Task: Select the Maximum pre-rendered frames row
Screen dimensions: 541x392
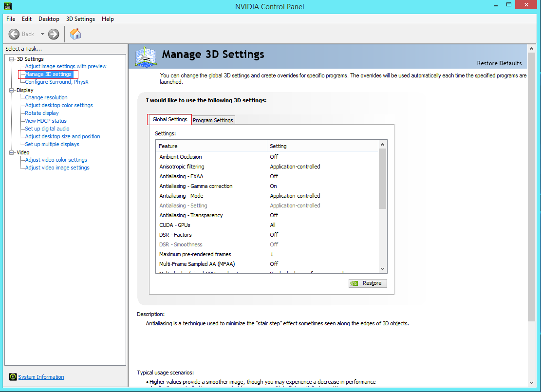Action: coord(267,254)
